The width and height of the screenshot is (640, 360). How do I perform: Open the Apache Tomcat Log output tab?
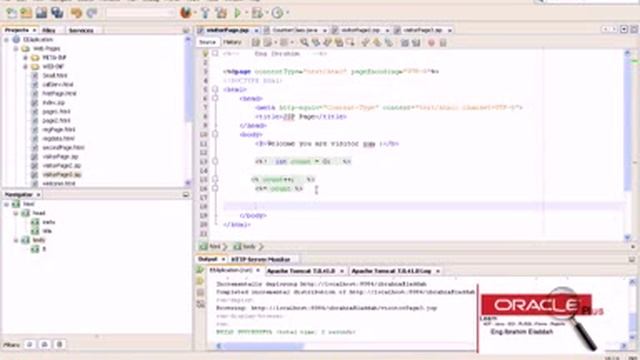click(391, 271)
